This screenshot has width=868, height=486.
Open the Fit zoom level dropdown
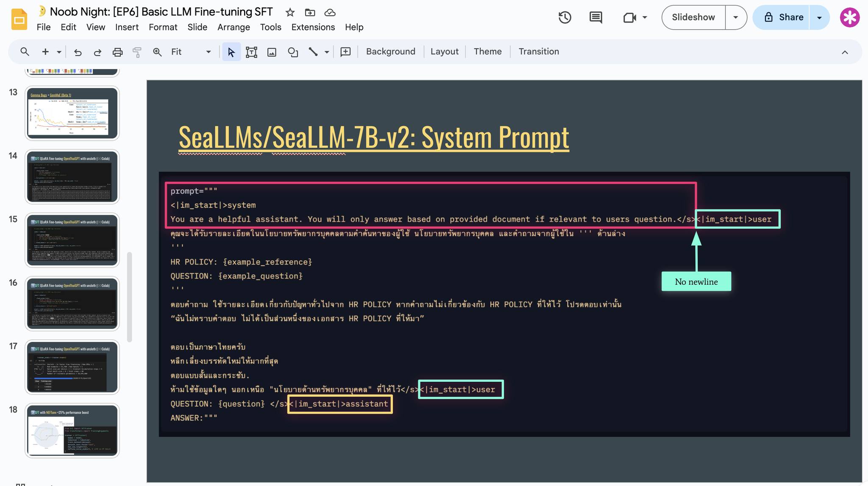click(x=191, y=52)
